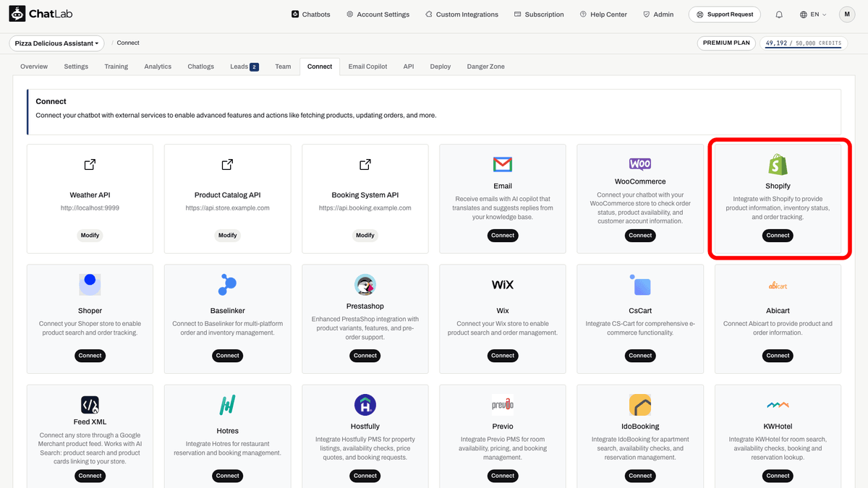The image size is (868, 488).
Task: Click Connect on the Baselinker card
Action: [x=227, y=355]
